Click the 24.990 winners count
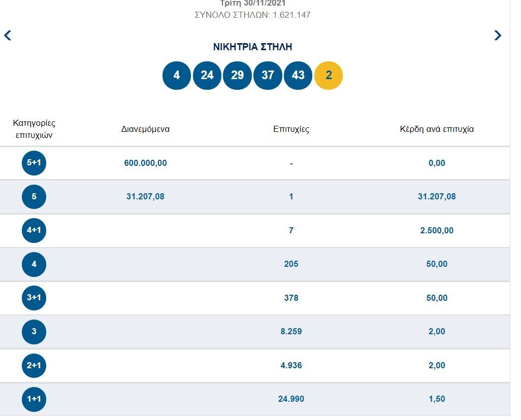Screen dimensions: 521x420 [291, 399]
